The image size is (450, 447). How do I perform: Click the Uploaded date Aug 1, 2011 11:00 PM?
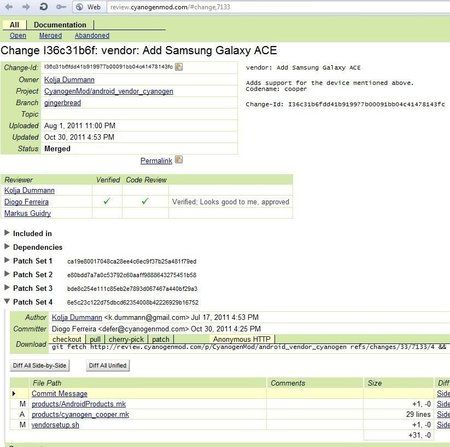click(x=80, y=126)
